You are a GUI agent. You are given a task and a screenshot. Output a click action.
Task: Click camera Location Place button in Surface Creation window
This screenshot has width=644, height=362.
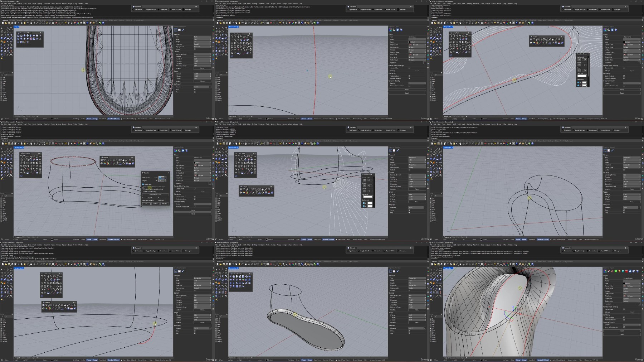coord(417,310)
